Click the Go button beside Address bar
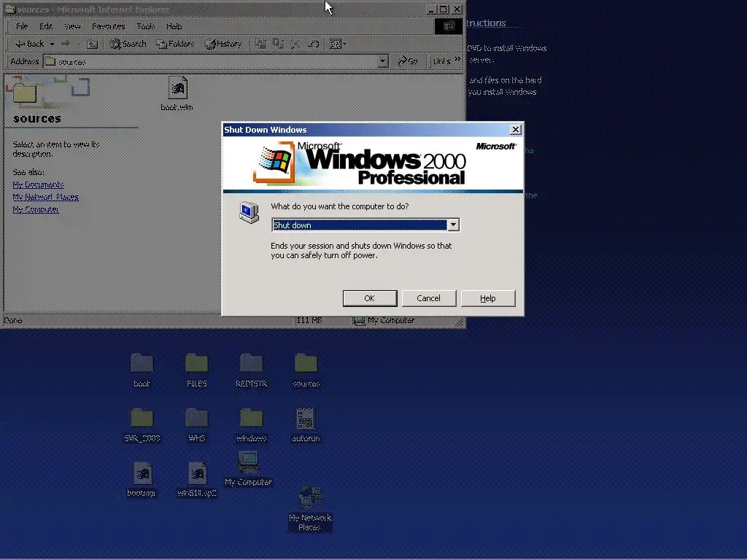Screen dimensions: 747x560 click(x=408, y=61)
